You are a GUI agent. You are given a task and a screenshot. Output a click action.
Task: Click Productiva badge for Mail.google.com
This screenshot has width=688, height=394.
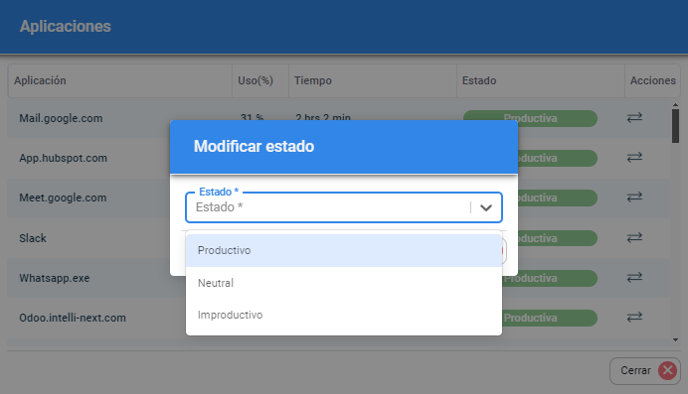coord(530,118)
